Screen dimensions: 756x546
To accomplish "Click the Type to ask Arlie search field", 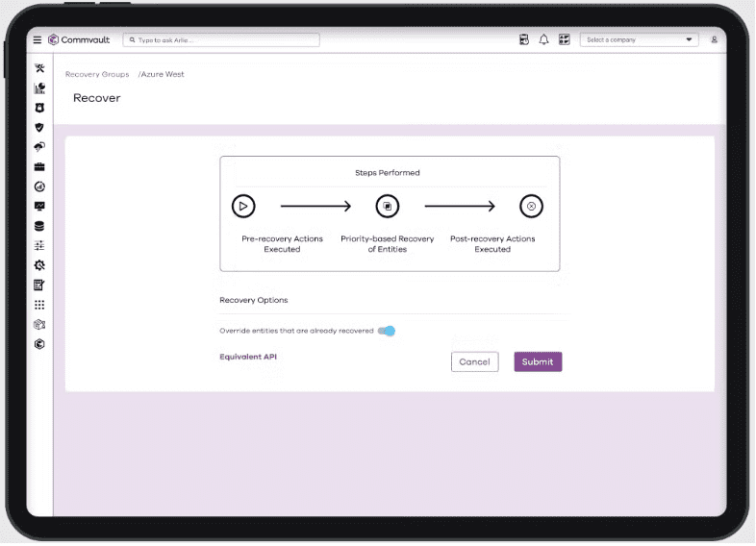I will click(x=221, y=40).
